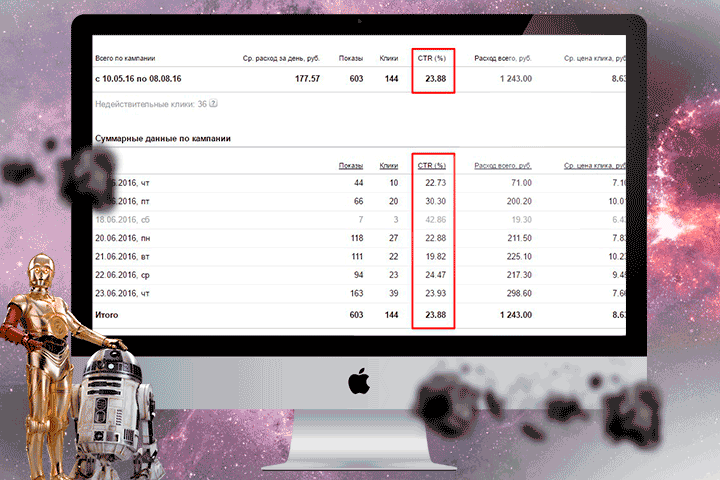This screenshot has width=720, height=480.
Task: Click the average daily spend value 177.57
Action: 307,79
